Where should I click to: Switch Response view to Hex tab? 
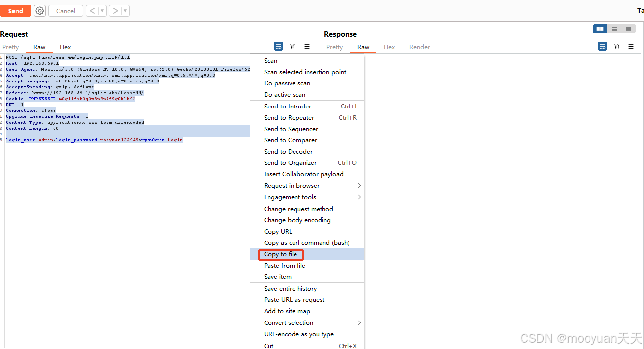tap(389, 47)
